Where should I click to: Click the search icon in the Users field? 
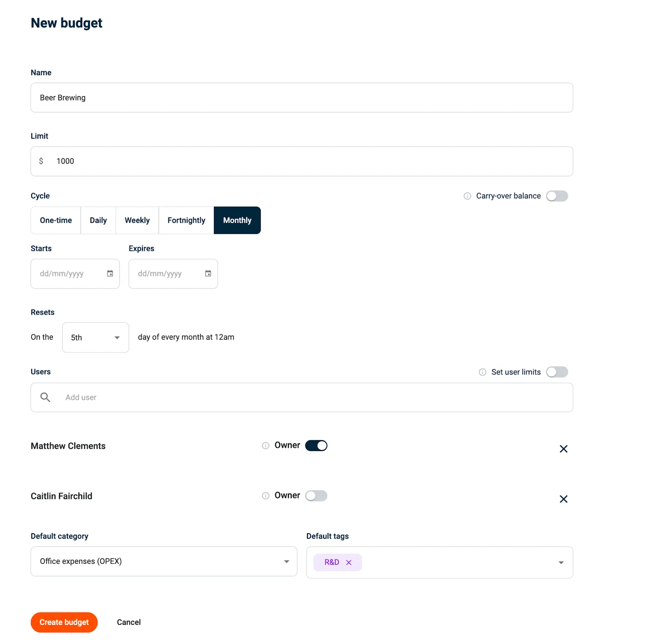pos(45,397)
